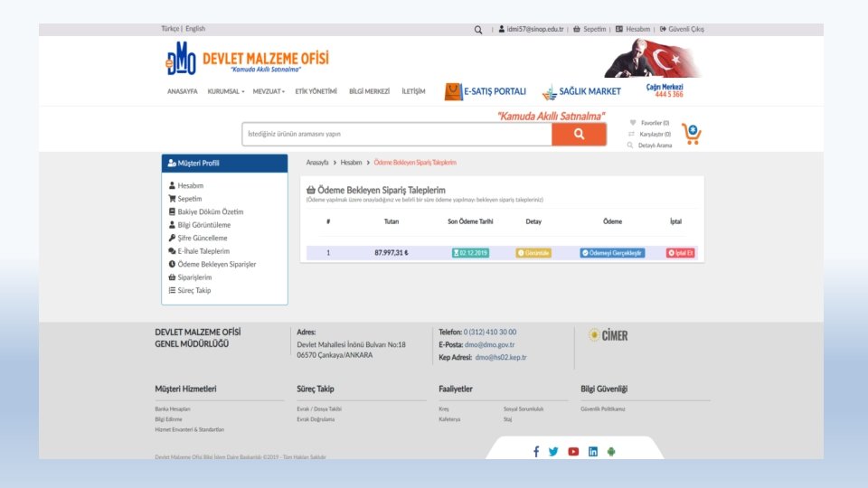868x488 pixels.
Task: Open İLETİŞİM menu item
Action: click(x=413, y=91)
